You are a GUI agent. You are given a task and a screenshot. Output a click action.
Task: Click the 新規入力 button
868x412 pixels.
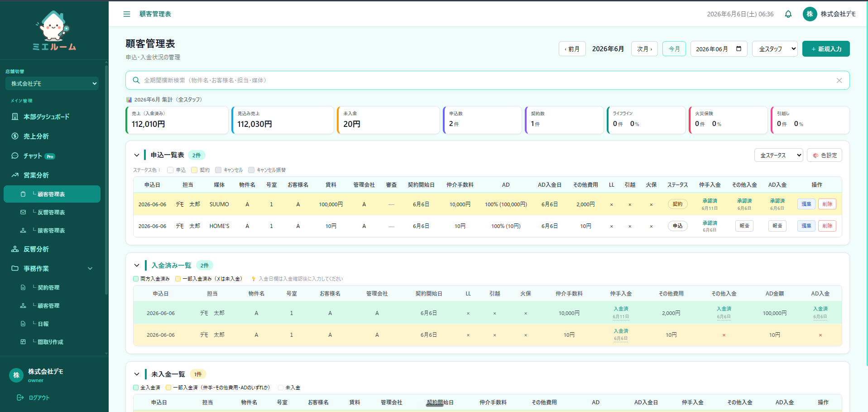(826, 49)
